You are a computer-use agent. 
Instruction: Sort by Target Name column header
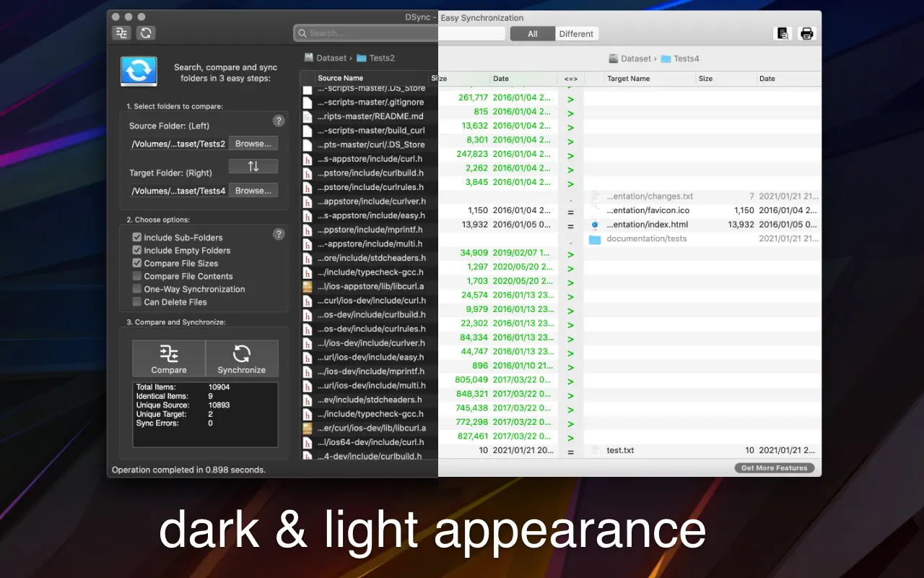(x=650, y=79)
